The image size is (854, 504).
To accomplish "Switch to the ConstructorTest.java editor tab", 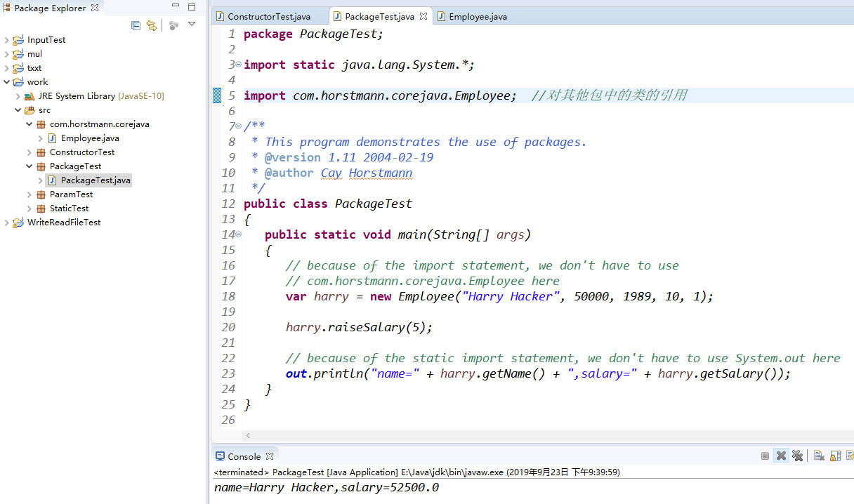I will pos(268,16).
